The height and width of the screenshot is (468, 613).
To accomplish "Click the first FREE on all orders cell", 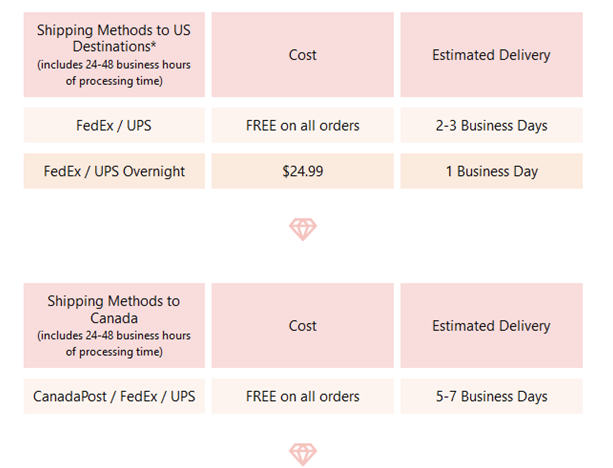I will tap(303, 126).
